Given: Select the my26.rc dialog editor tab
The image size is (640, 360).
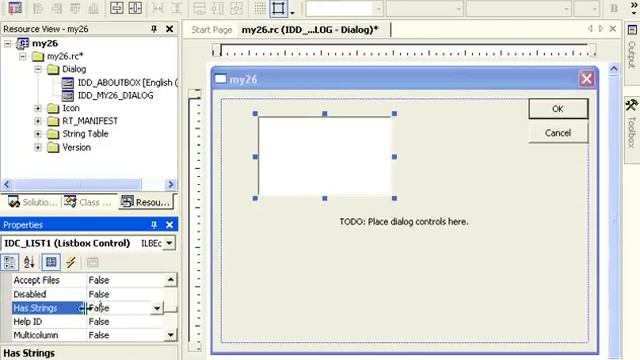Looking at the screenshot, I should point(310,30).
